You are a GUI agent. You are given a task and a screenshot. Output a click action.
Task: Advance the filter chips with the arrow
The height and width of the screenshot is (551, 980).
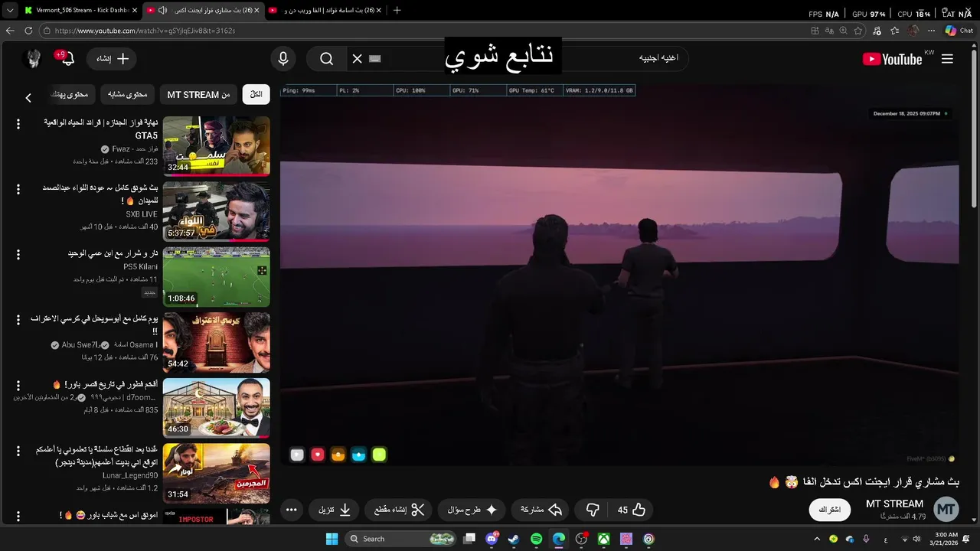point(28,98)
